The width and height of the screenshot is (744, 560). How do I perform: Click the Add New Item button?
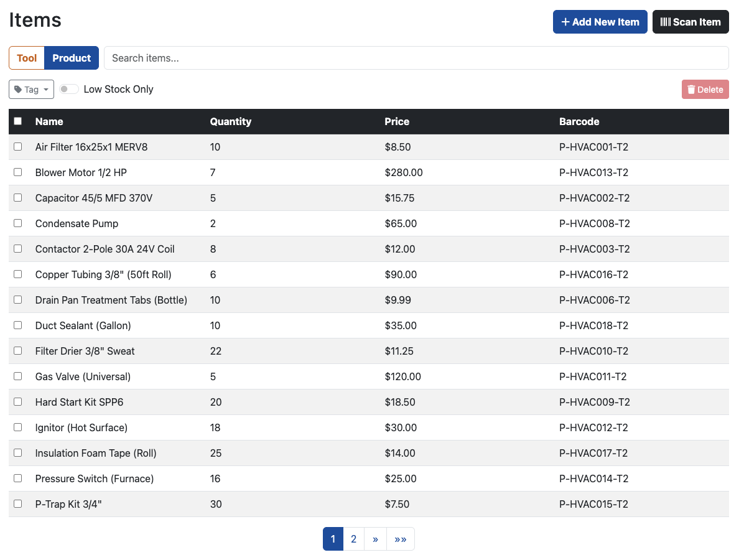[600, 21]
